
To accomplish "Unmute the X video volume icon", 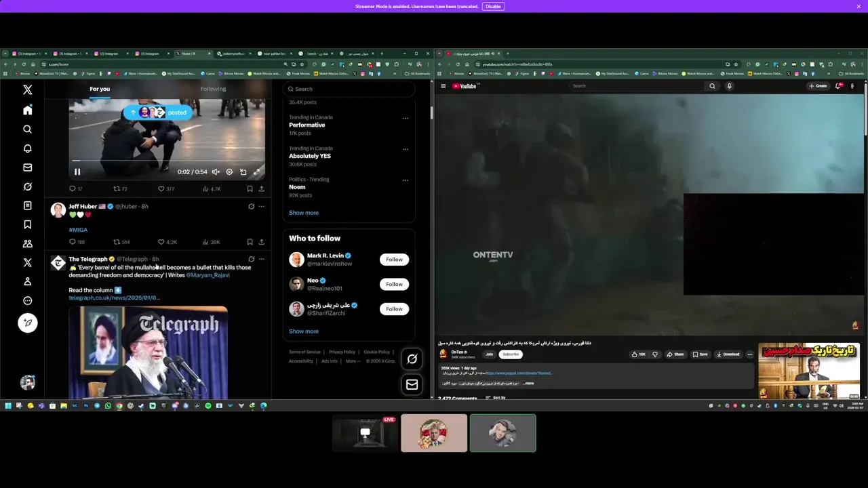I will (216, 172).
